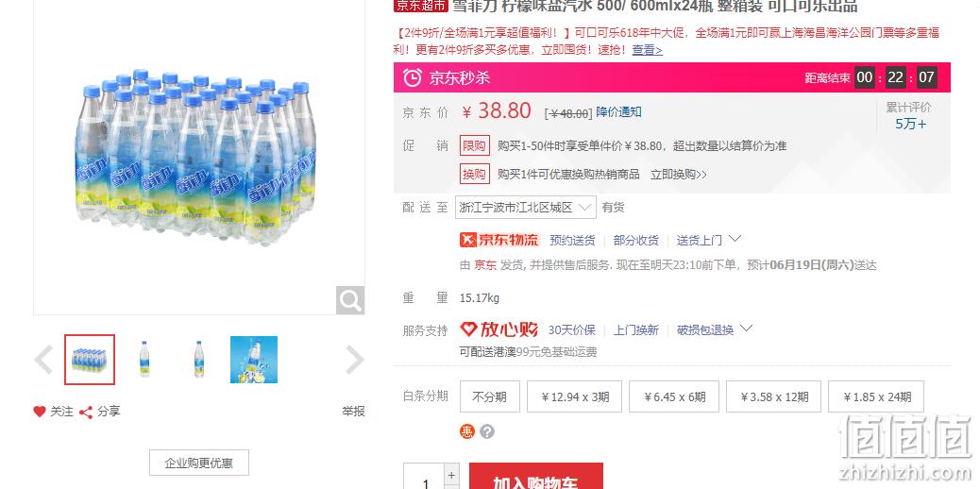
Task: Click the 加入购物车 button
Action: [x=535, y=477]
